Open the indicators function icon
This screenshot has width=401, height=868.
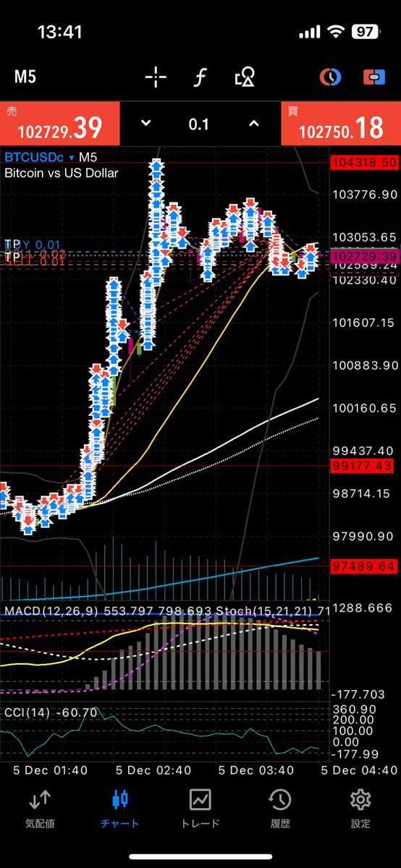[199, 77]
